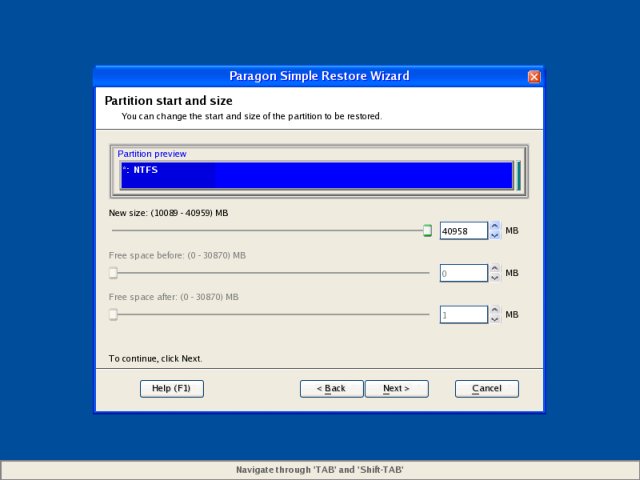Click the Free space before slider handle

tap(113, 273)
